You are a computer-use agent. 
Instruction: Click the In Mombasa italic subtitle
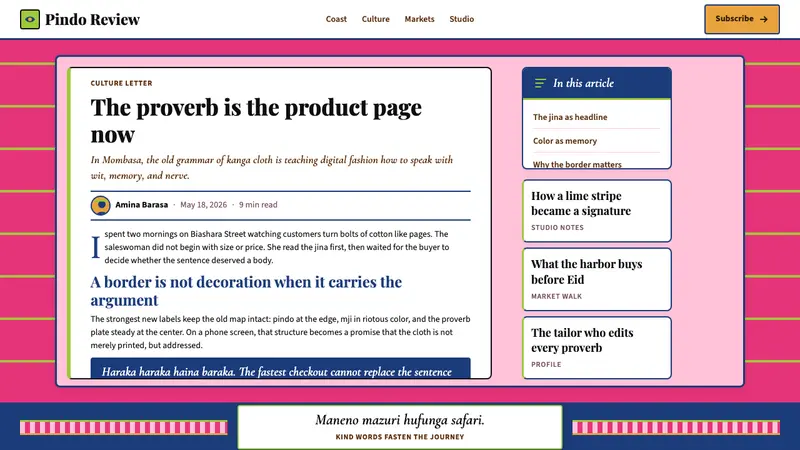coord(272,167)
